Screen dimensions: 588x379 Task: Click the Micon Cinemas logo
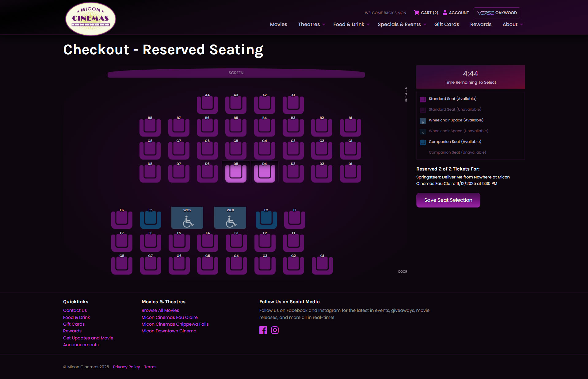90,19
